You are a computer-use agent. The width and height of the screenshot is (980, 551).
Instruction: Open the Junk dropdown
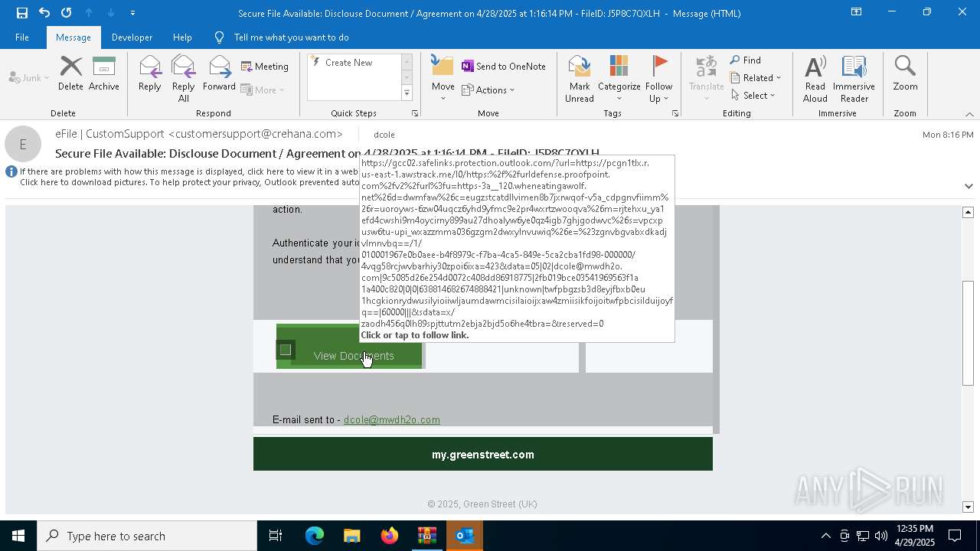(29, 77)
